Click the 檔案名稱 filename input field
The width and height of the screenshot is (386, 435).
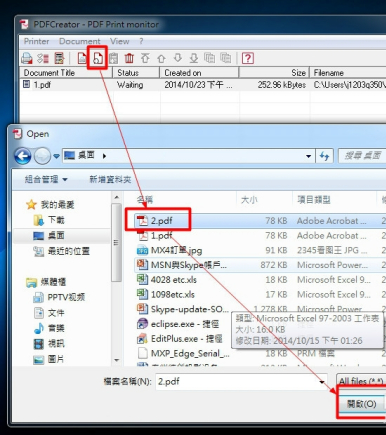click(241, 381)
